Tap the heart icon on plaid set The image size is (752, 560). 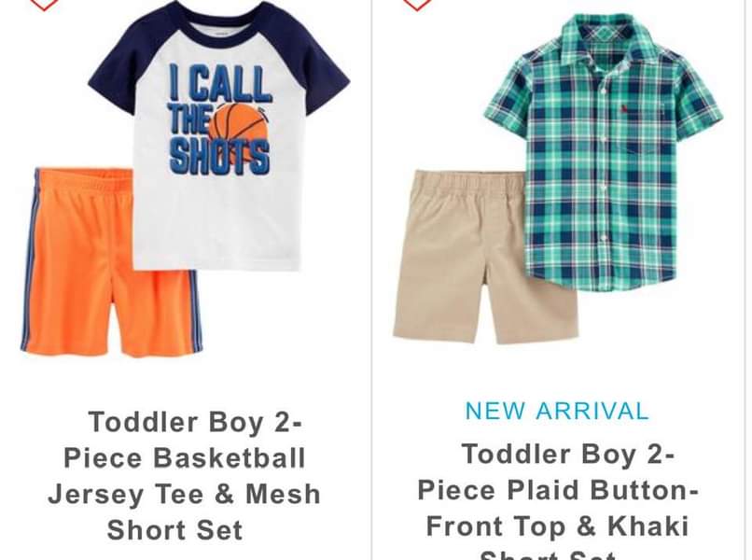417,4
